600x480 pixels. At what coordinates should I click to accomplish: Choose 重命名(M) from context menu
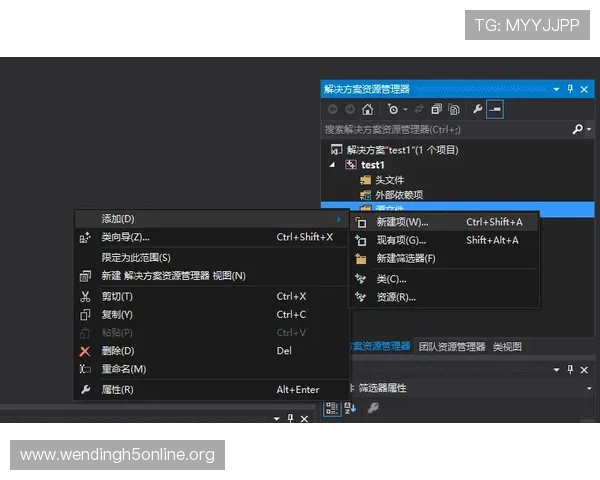[x=211, y=369]
